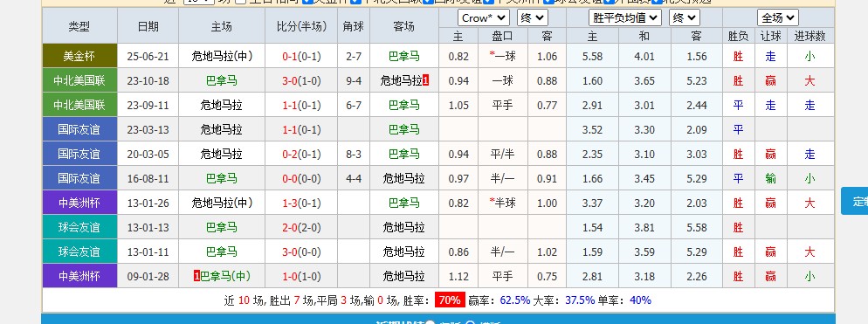Screen dimensions: 868x324
Task: Click 中美洲杯 in the 09-01-28 row
Action: click(x=79, y=276)
